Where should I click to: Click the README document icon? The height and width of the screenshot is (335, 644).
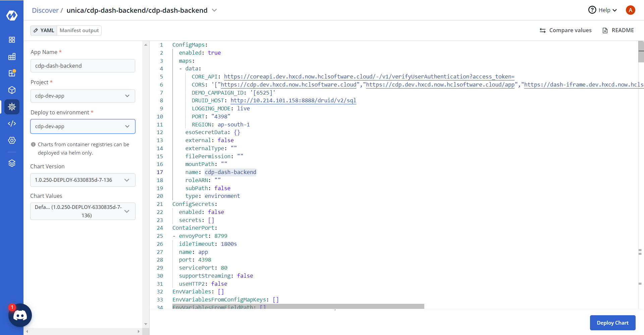point(605,31)
